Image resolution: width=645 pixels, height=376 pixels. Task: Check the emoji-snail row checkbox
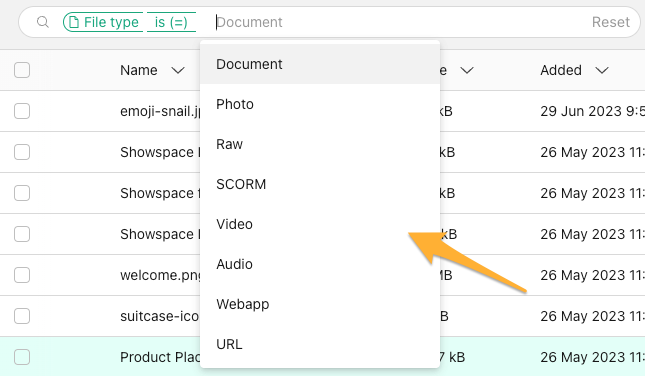22,111
